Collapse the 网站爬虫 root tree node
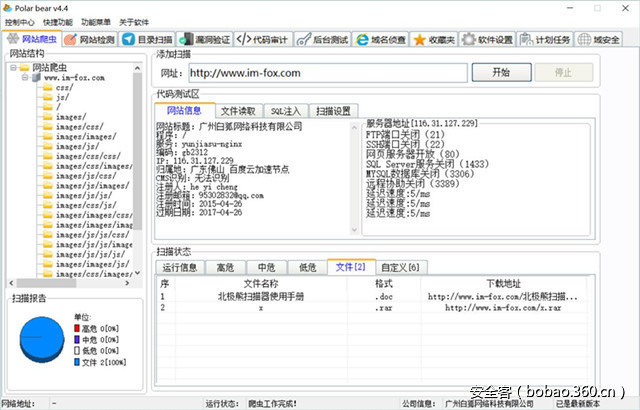 (x=13, y=67)
